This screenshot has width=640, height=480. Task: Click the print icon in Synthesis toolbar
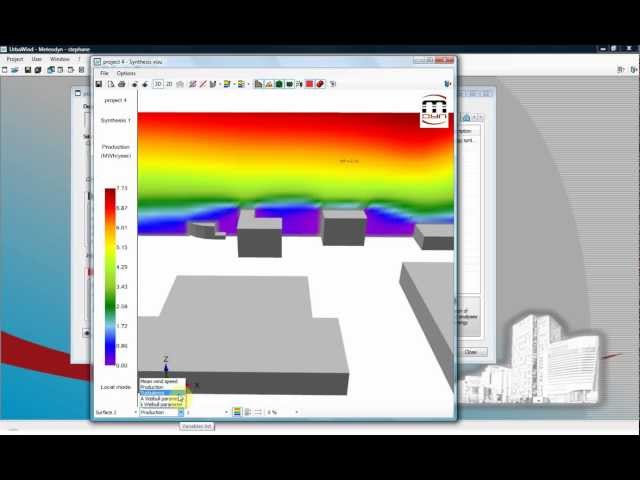[121, 84]
